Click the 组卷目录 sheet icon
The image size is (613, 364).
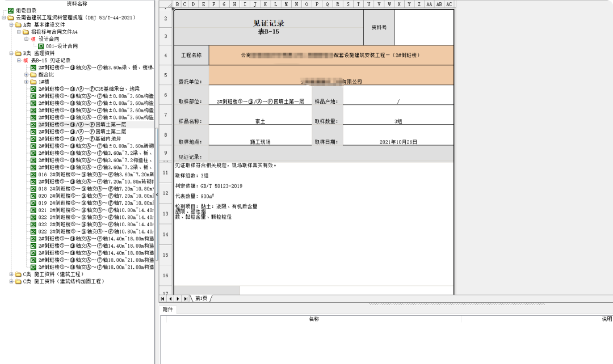click(x=11, y=11)
